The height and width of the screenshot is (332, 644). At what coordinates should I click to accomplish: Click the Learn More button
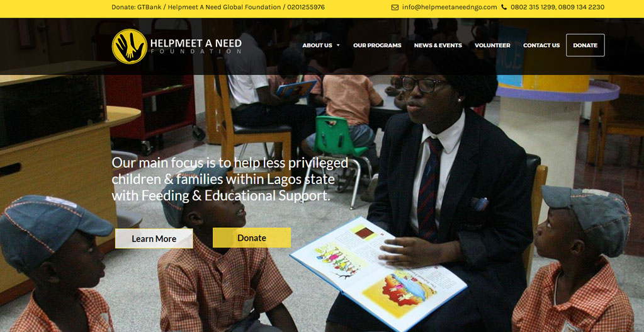[x=154, y=239]
